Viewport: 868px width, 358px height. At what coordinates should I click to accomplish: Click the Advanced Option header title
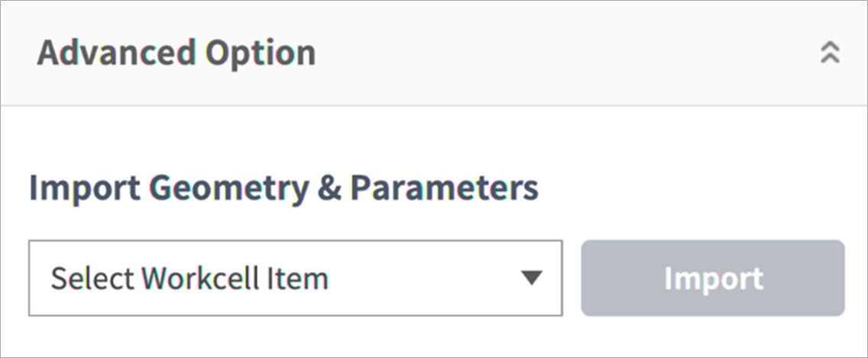point(176,53)
